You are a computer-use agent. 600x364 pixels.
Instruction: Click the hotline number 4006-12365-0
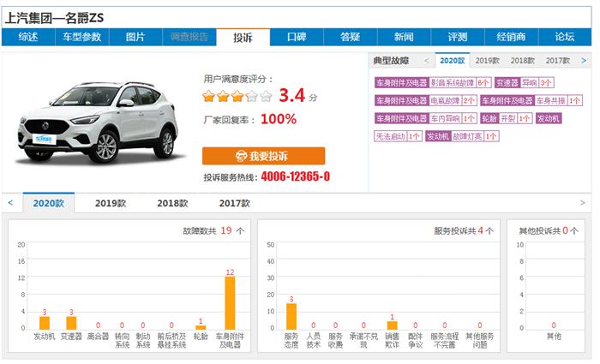pyautogui.click(x=295, y=176)
